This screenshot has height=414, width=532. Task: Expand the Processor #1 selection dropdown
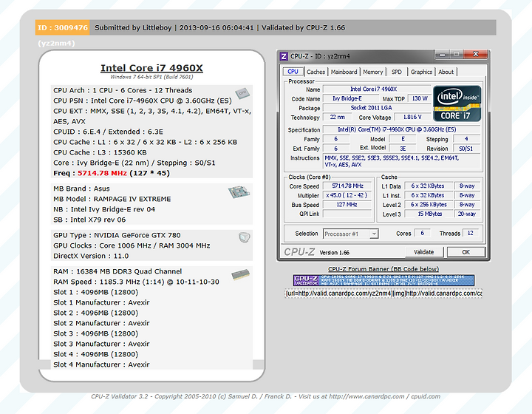tap(374, 234)
